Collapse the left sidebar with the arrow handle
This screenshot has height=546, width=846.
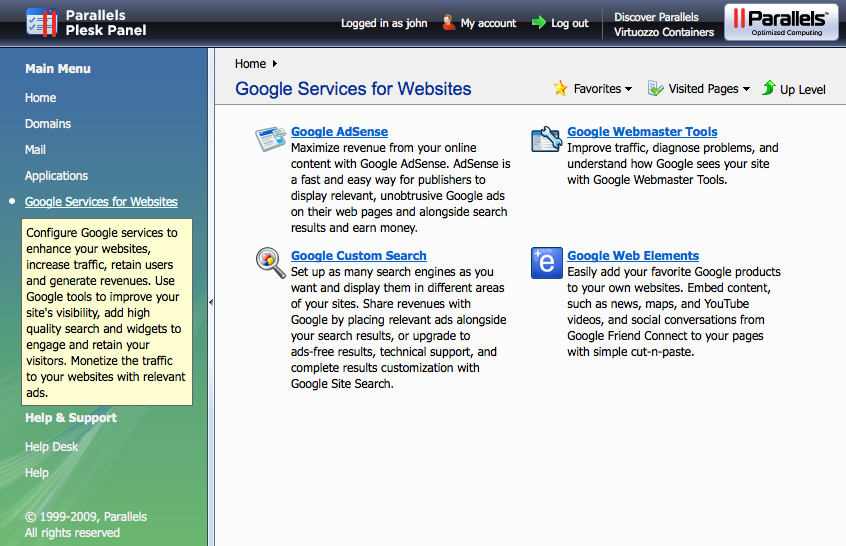tap(211, 303)
